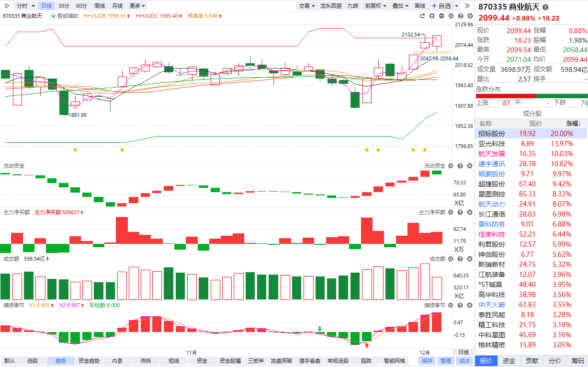Click the double-chevron icon right of 自选
The image size is (588, 367).
[x=467, y=6]
